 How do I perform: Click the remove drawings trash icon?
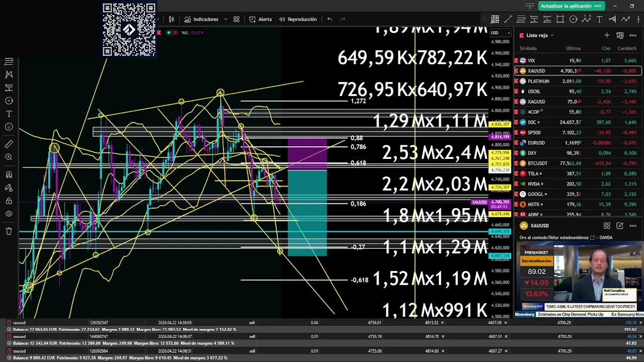(9, 231)
